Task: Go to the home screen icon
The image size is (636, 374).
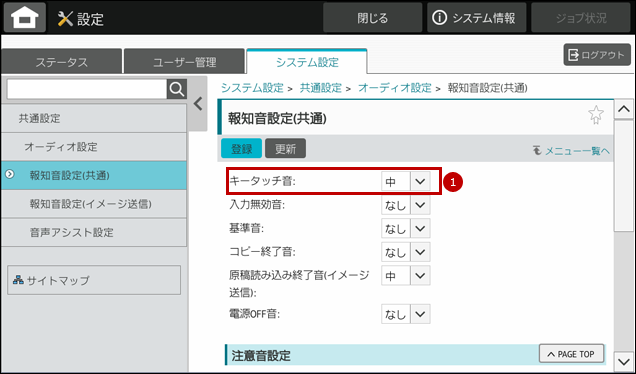Action: point(25,18)
